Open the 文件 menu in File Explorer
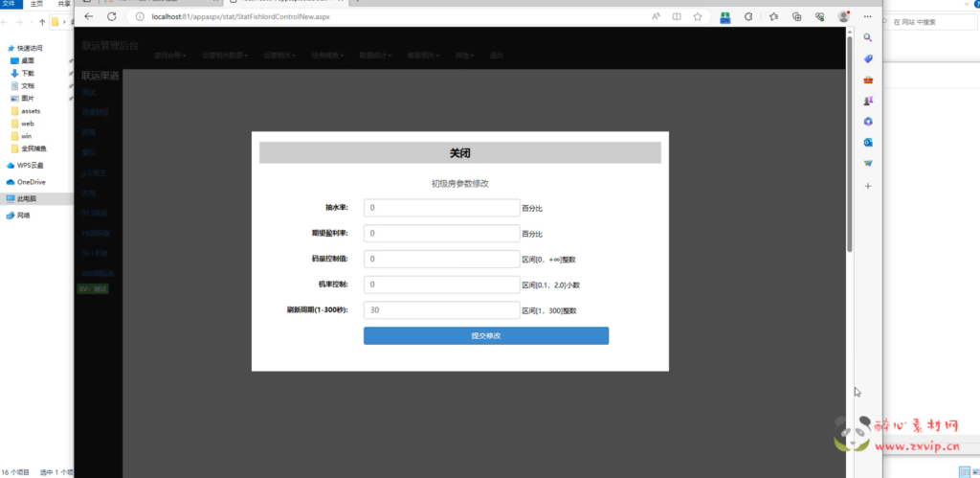The height and width of the screenshot is (478, 980). 10,4
